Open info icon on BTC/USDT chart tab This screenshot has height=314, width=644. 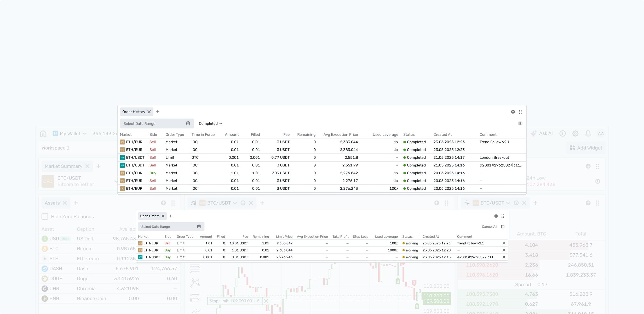[243, 203]
